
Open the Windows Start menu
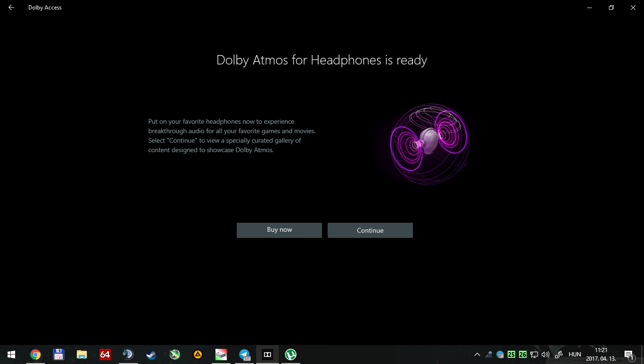11,355
